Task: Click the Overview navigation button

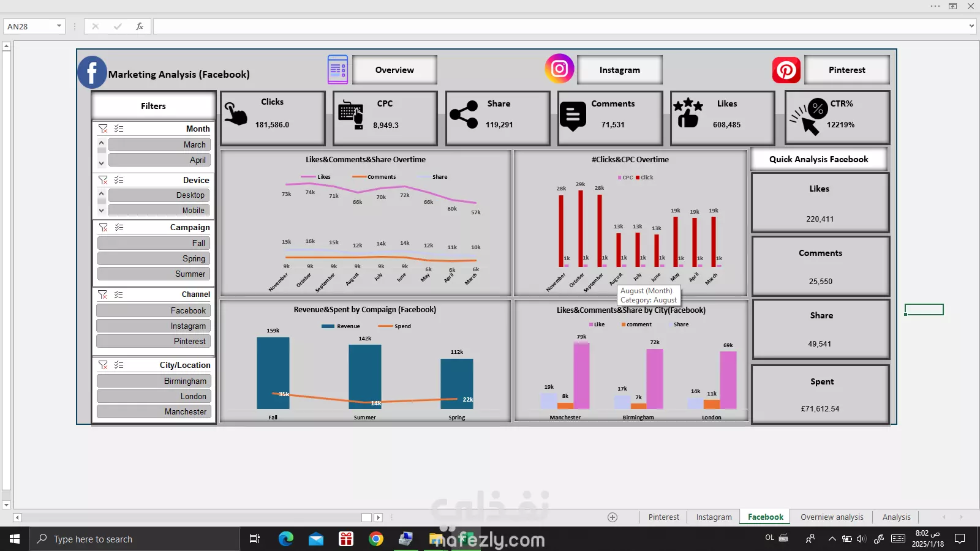Action: click(x=394, y=70)
